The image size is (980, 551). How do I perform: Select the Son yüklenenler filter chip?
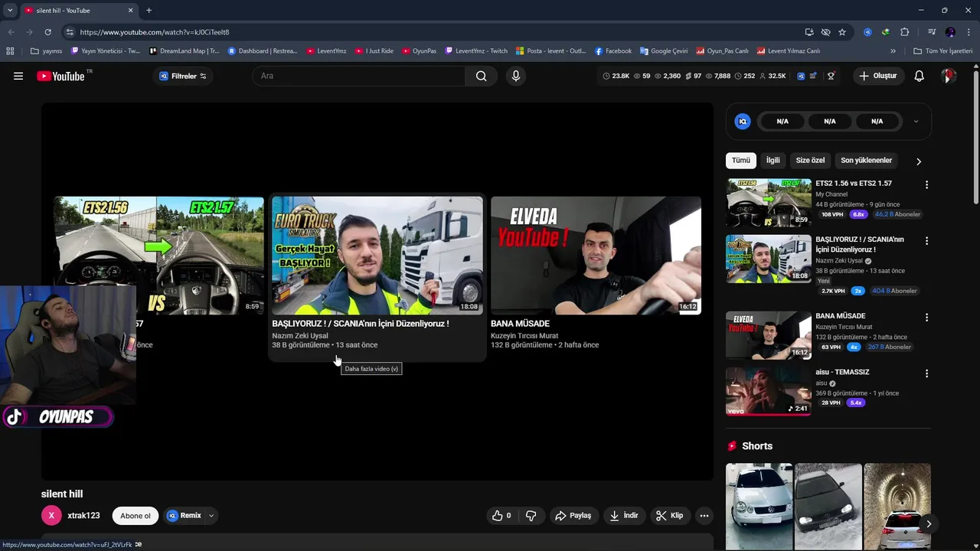click(x=866, y=161)
